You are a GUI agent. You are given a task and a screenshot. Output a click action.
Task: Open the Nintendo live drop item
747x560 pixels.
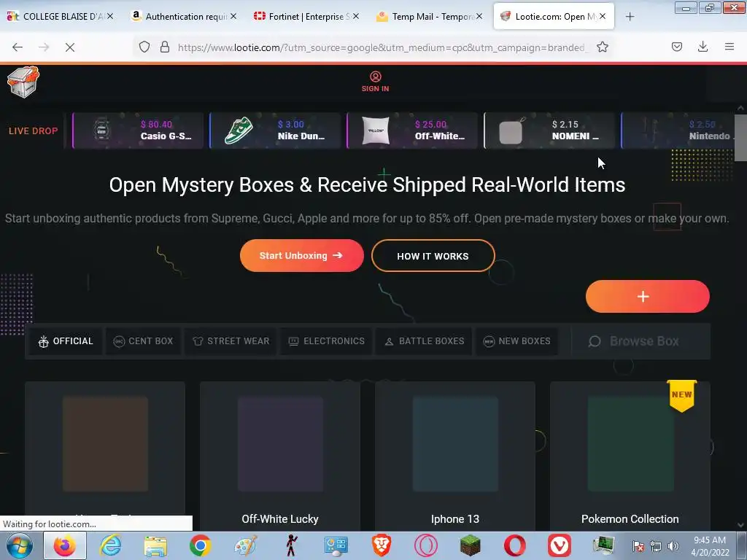(678, 131)
